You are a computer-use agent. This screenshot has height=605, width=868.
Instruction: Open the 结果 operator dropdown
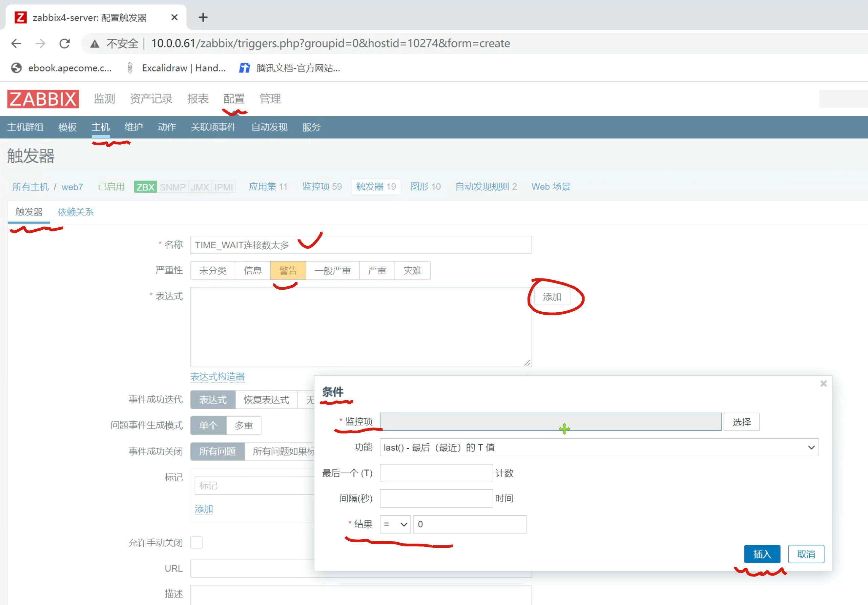coord(395,524)
